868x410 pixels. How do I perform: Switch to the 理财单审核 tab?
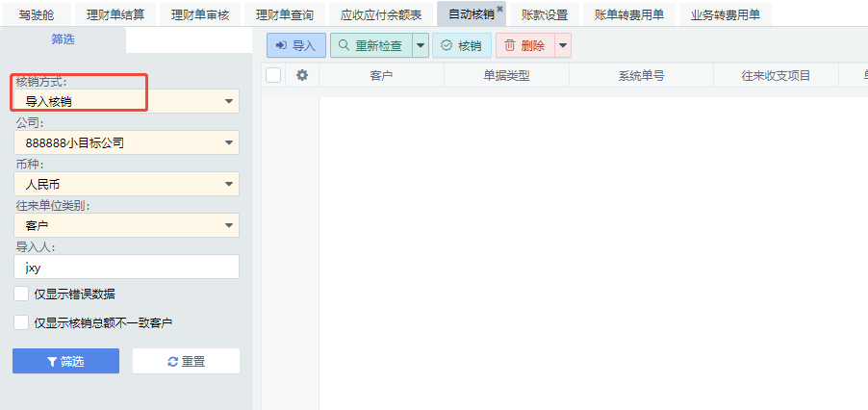pos(200,14)
